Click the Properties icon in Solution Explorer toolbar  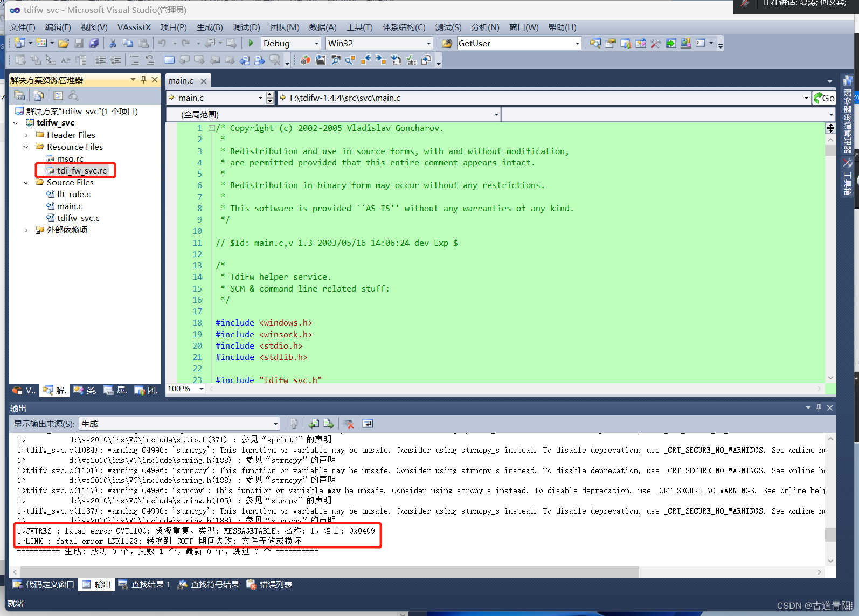pos(20,95)
